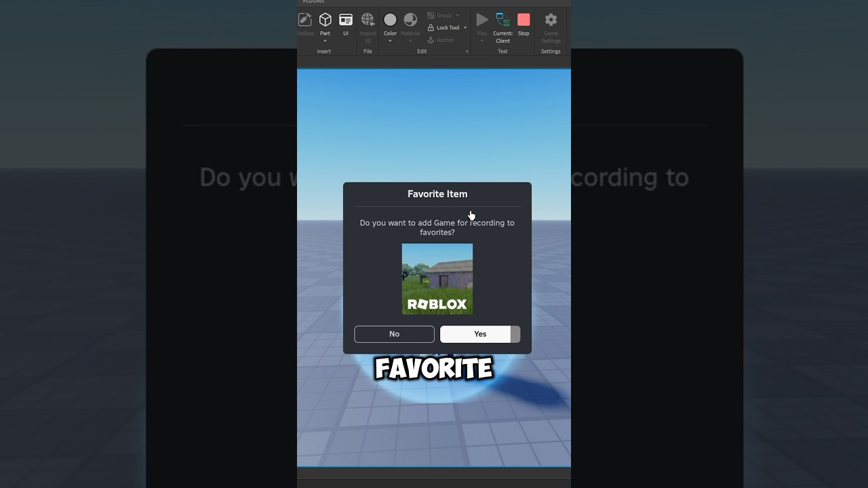Viewport: 868px width, 488px height.
Task: Expand the Color dropdown arrow
Action: 390,41
